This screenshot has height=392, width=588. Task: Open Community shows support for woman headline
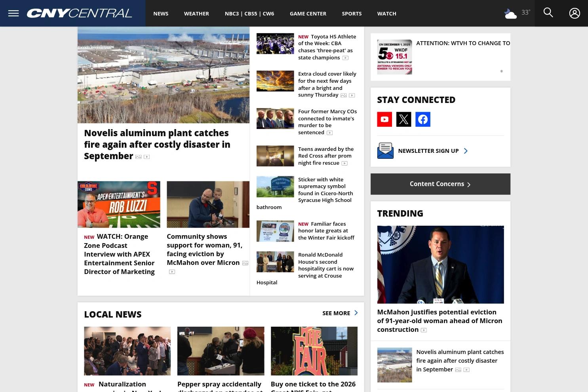click(204, 249)
